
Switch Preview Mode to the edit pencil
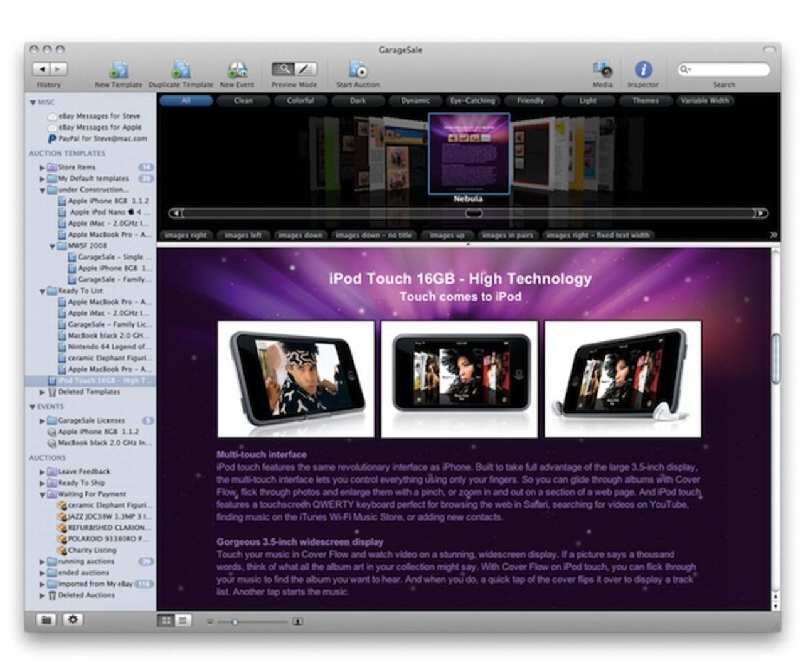[306, 69]
